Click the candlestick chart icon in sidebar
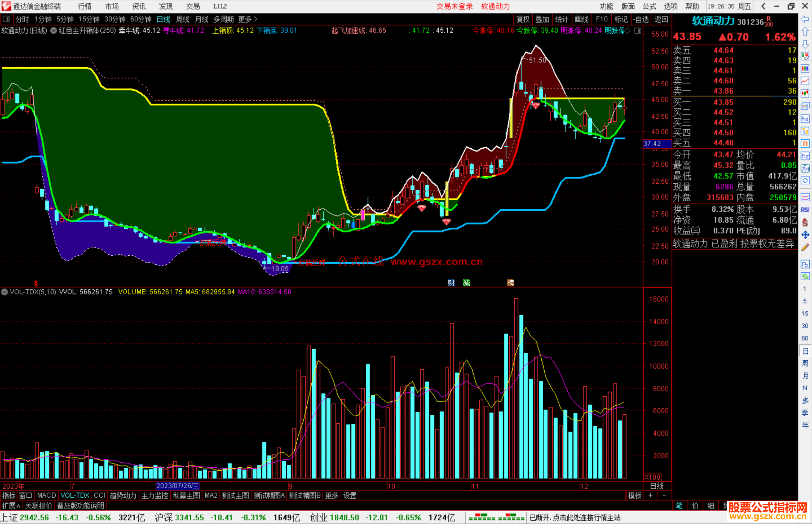This screenshot has height=524, width=812. click(x=805, y=93)
